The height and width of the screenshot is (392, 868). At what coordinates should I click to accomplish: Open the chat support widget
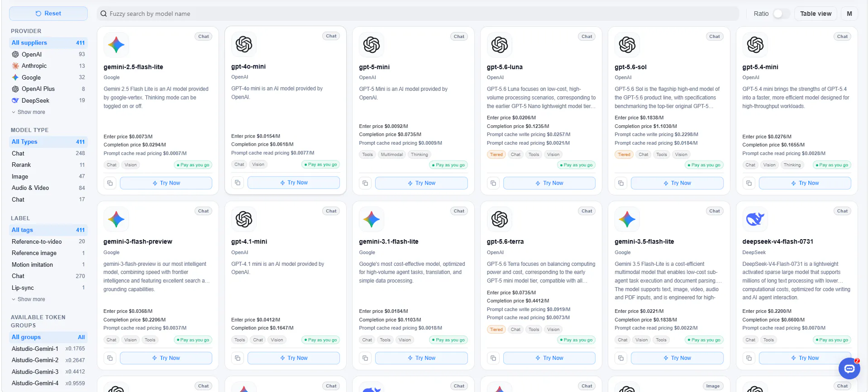click(849, 368)
